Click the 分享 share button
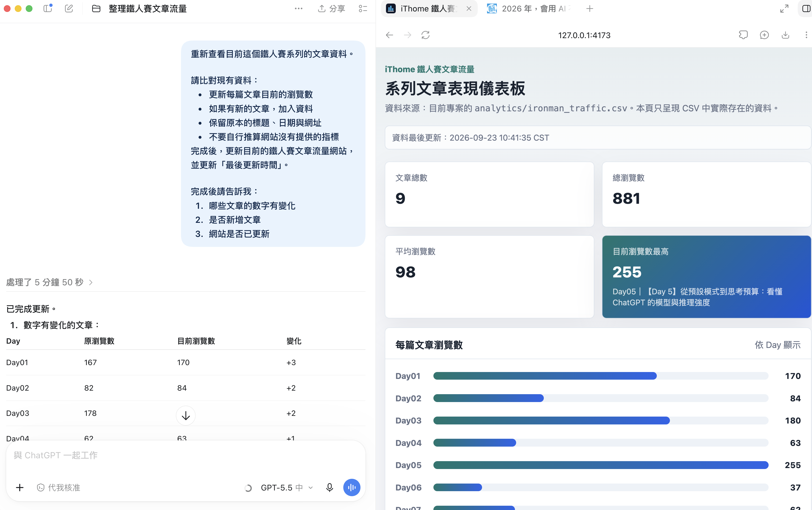 [x=331, y=9]
